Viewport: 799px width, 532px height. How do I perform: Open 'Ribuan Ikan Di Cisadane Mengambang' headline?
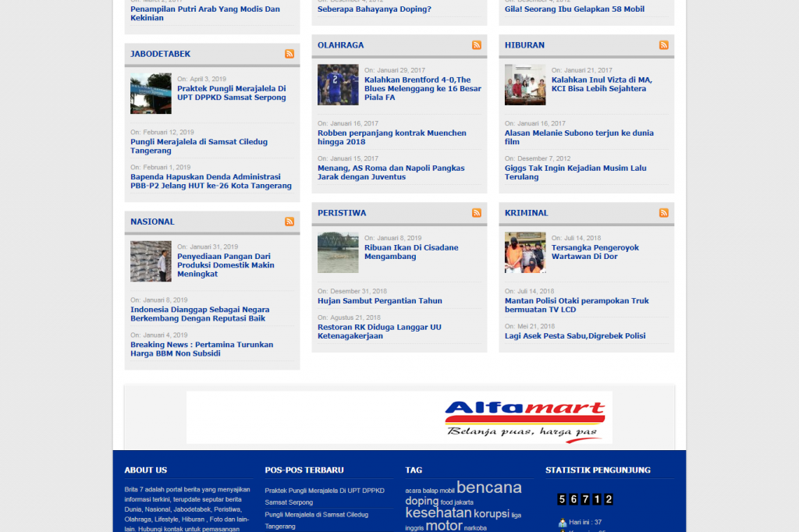[x=411, y=252]
